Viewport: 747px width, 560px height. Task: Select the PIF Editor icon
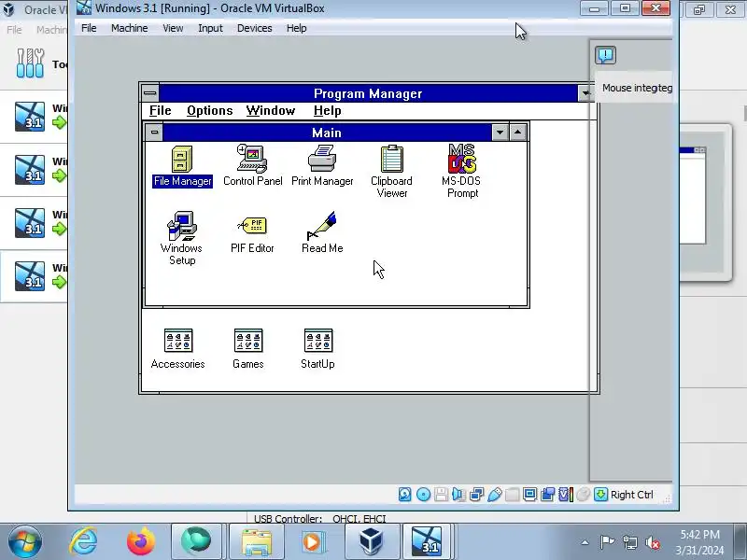(x=252, y=233)
